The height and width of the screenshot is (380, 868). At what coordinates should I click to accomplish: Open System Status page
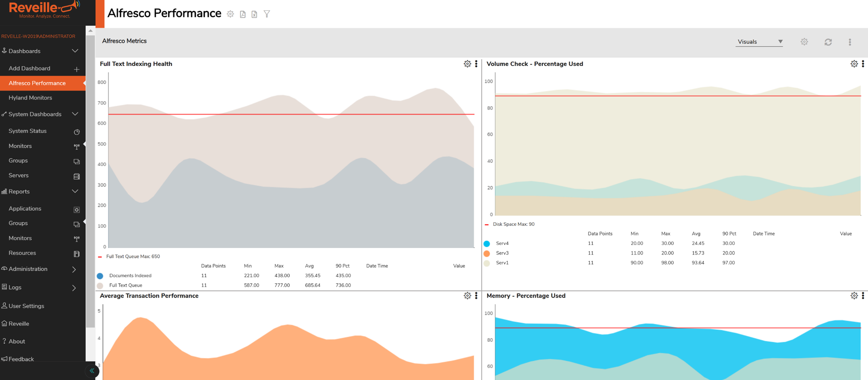coord(28,131)
